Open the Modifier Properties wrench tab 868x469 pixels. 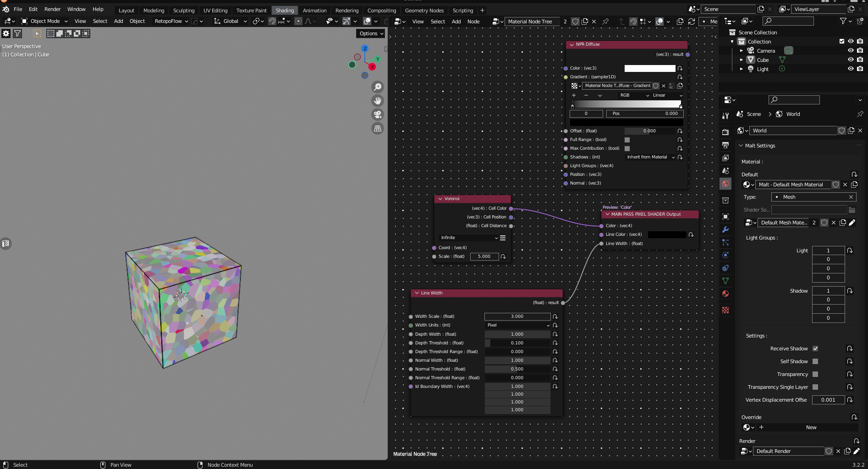725,229
